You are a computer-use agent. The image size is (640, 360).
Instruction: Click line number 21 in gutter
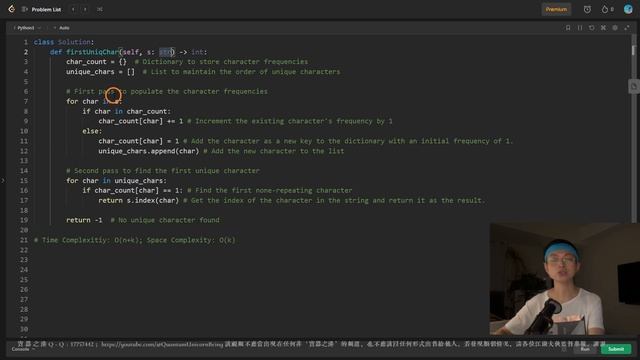24,240
